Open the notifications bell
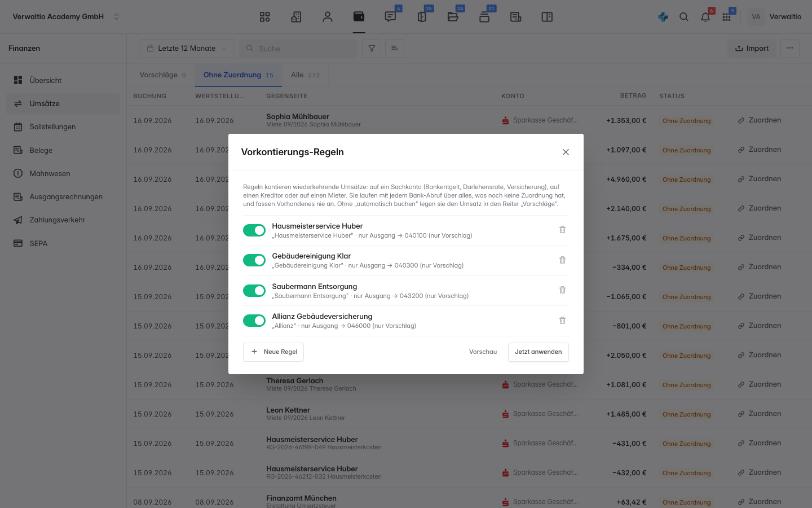The height and width of the screenshot is (508, 812). 705,17
